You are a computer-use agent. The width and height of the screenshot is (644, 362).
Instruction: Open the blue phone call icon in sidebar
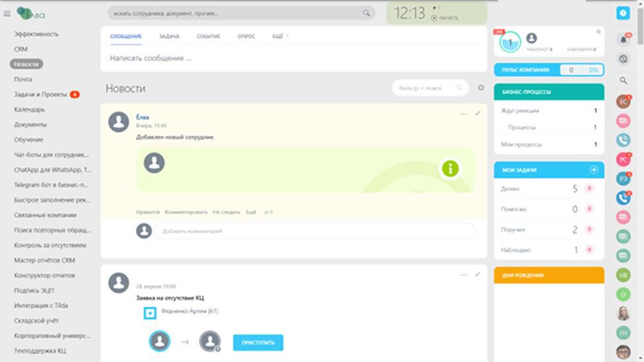point(623,198)
